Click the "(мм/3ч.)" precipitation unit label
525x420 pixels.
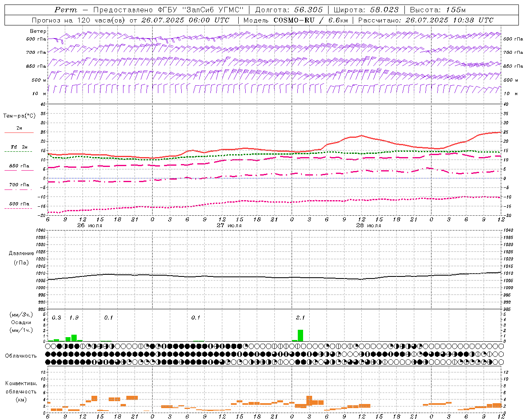coord(21,315)
